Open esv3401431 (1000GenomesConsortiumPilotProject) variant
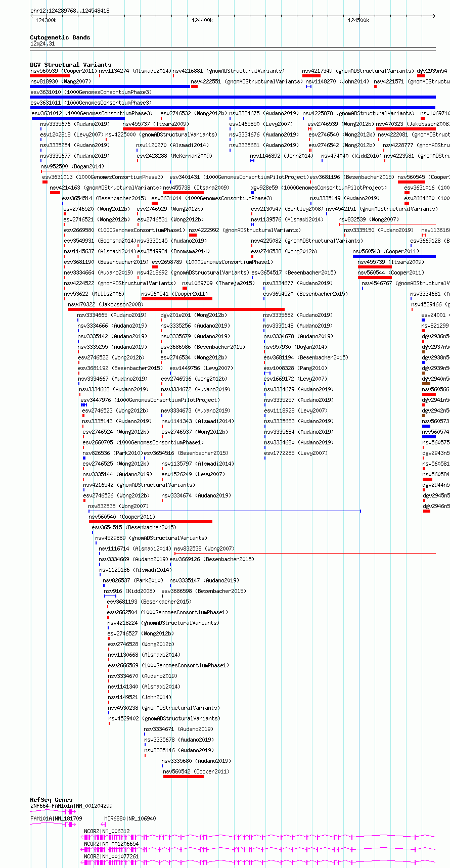The width and height of the screenshot is (450, 868). tap(239, 177)
